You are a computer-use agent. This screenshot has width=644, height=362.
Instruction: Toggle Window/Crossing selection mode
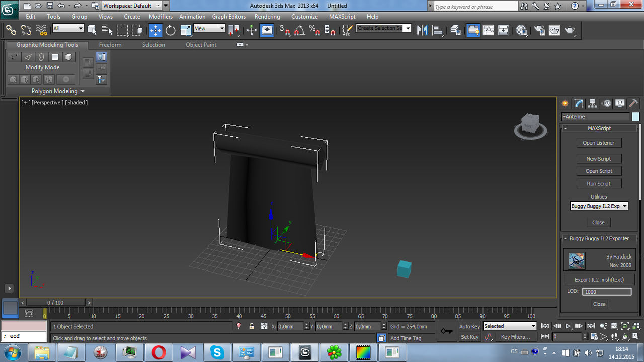[137, 30]
